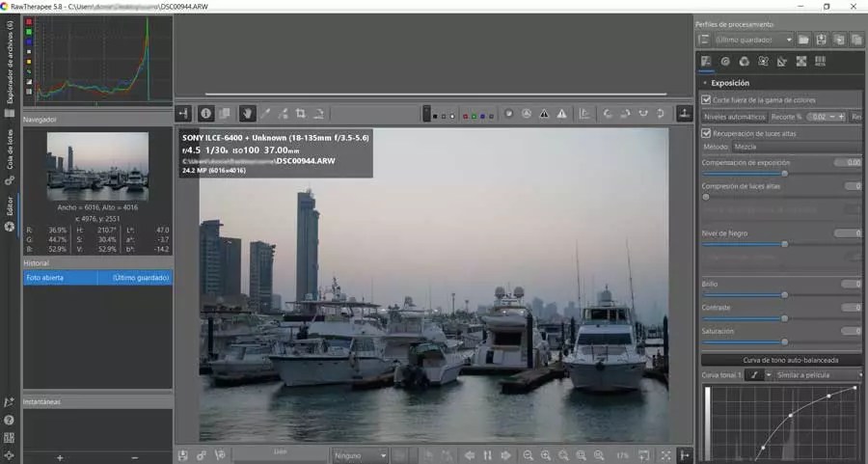Toggle the image info overlay icon
The width and height of the screenshot is (868, 464).
pos(206,114)
